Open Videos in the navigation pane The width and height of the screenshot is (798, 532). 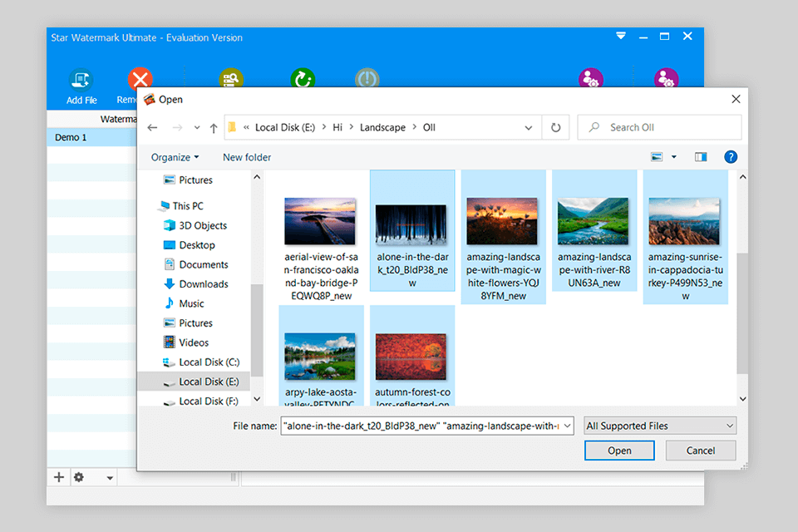point(193,342)
